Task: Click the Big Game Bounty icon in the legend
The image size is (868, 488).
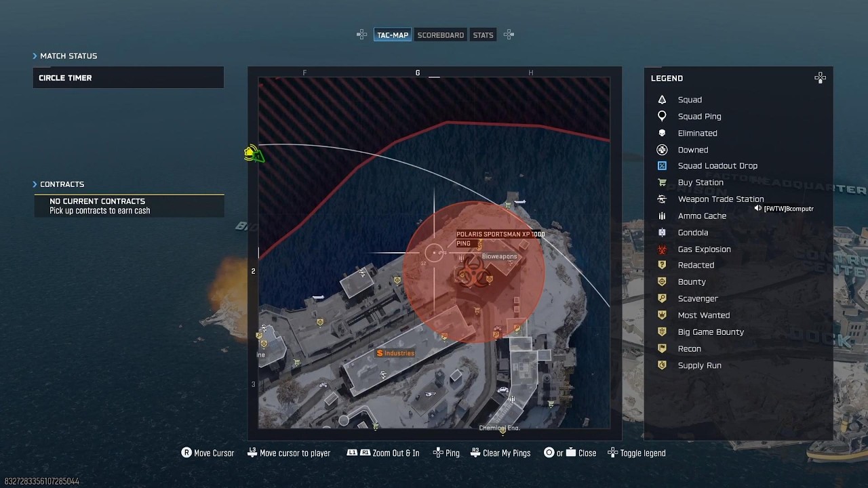Action: pyautogui.click(x=663, y=332)
